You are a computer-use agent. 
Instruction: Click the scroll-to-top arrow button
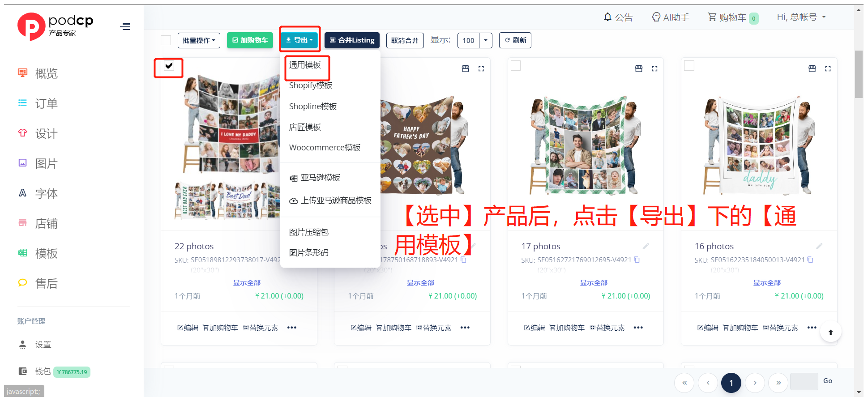click(x=830, y=332)
